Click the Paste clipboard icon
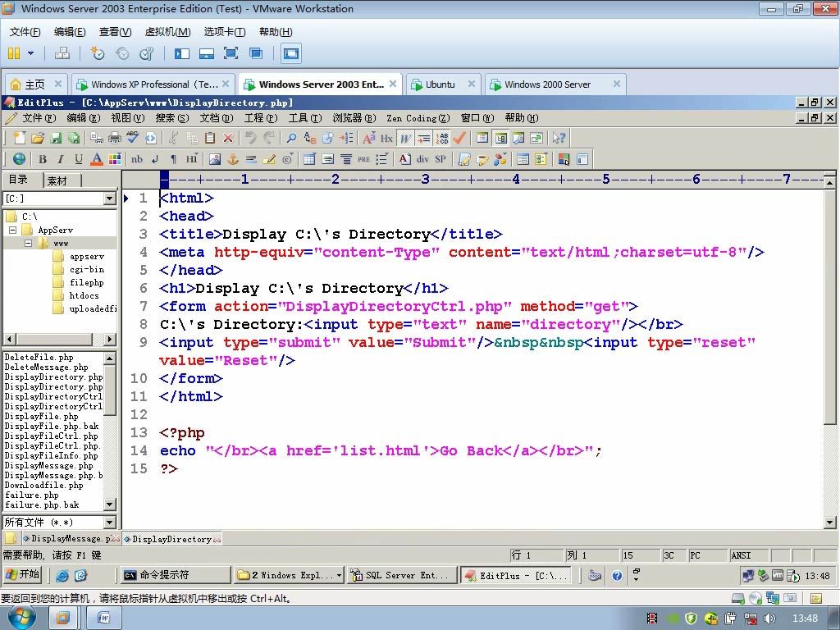This screenshot has width=840, height=630. click(210, 138)
